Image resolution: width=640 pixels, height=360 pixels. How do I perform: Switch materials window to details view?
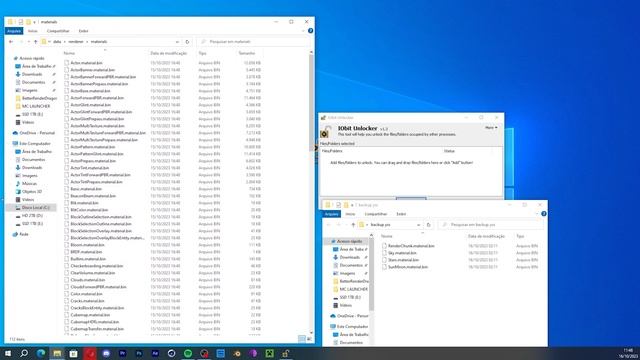click(x=302, y=339)
